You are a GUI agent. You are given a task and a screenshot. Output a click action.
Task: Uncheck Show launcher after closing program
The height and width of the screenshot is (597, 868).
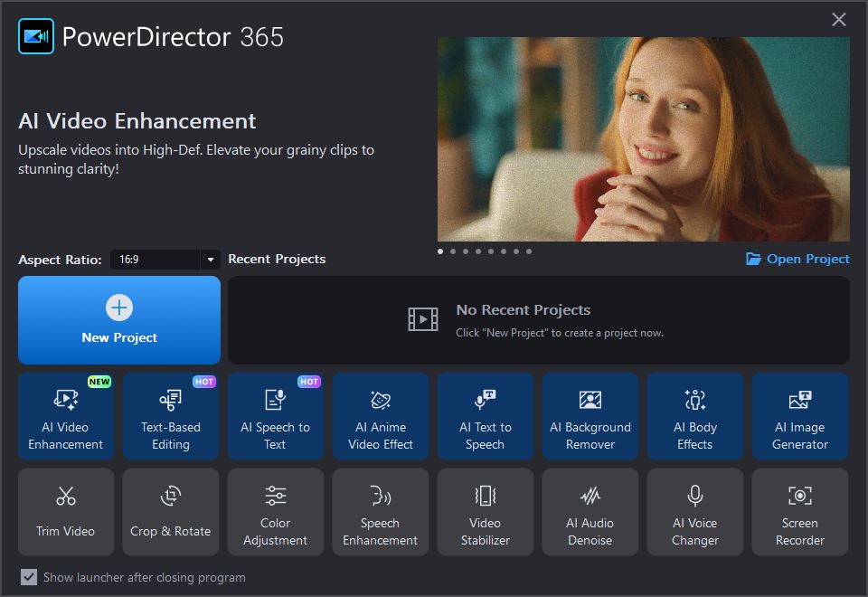tap(29, 577)
